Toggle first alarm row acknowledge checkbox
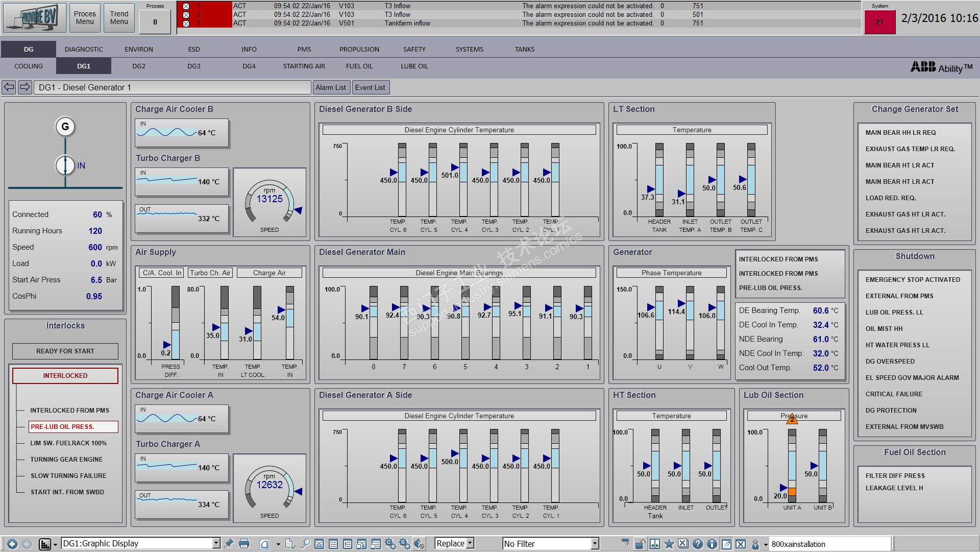The height and width of the screenshot is (552, 980). tap(186, 6)
